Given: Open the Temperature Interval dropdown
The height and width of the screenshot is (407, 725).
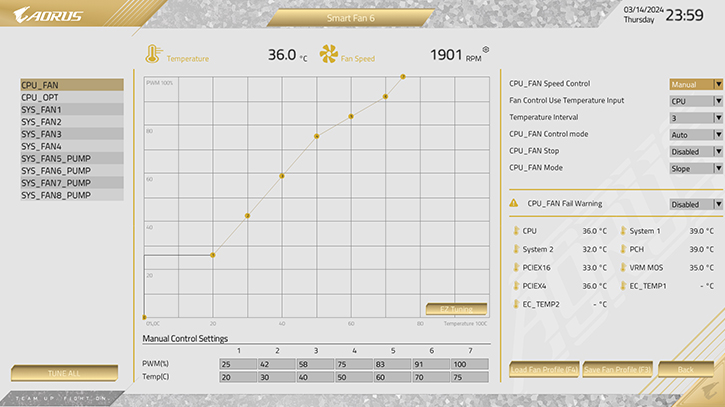Looking at the screenshot, I should (696, 118).
